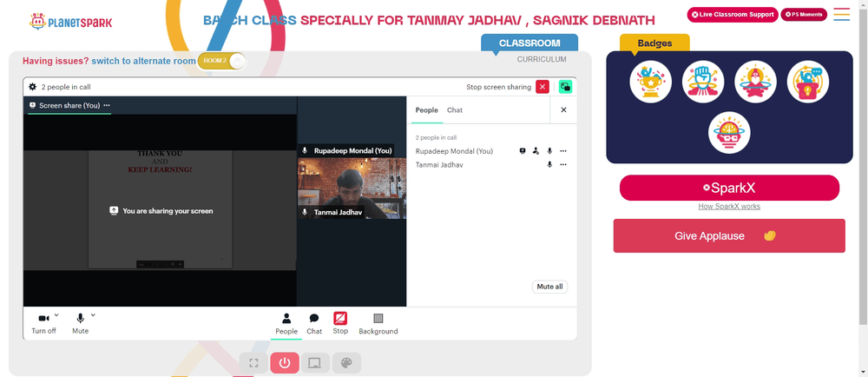Award the trophy star badge
This screenshot has height=377, width=868.
pos(650,82)
